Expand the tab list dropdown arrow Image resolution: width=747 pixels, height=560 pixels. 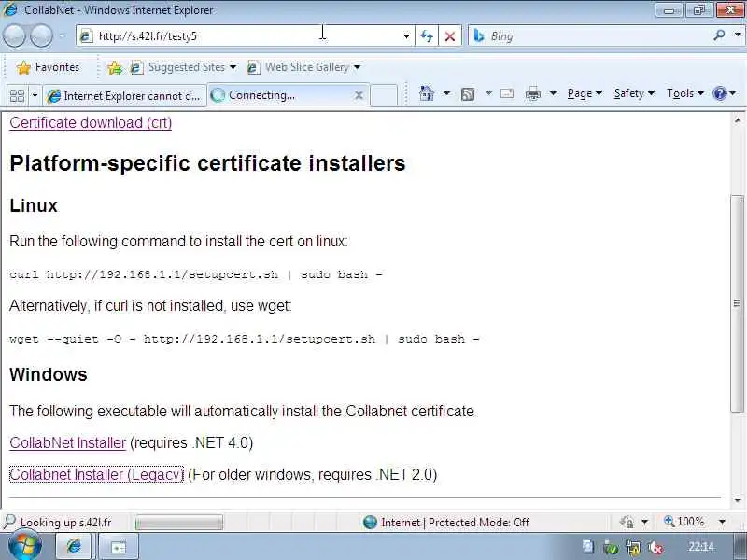tap(35, 96)
